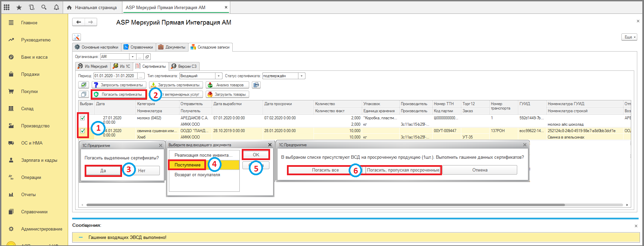Viewport: 644px width, 246px height.
Task: Open Администрирование section in sidebar
Action: click(42, 229)
